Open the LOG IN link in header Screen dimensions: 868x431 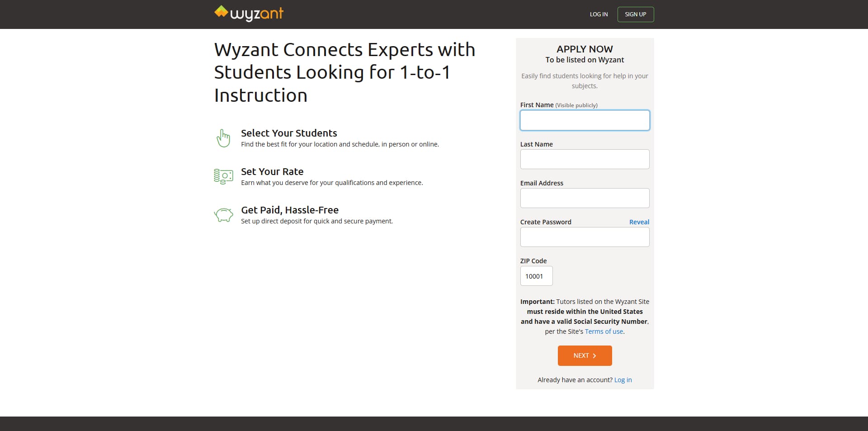click(x=599, y=14)
